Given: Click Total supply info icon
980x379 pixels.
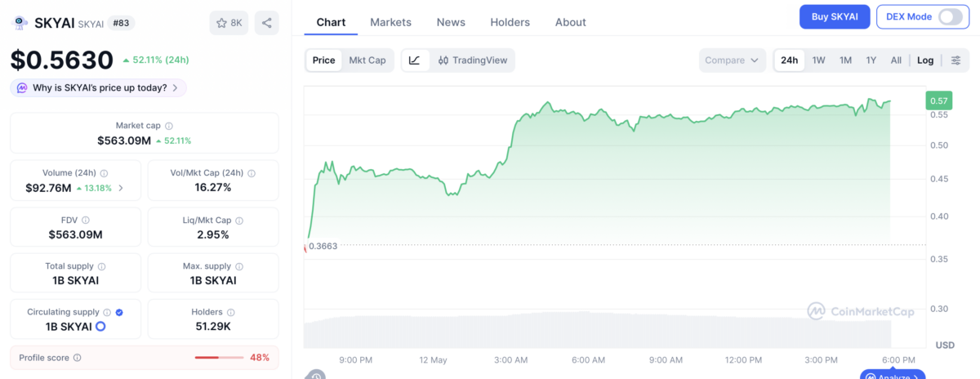Looking at the screenshot, I should (101, 266).
